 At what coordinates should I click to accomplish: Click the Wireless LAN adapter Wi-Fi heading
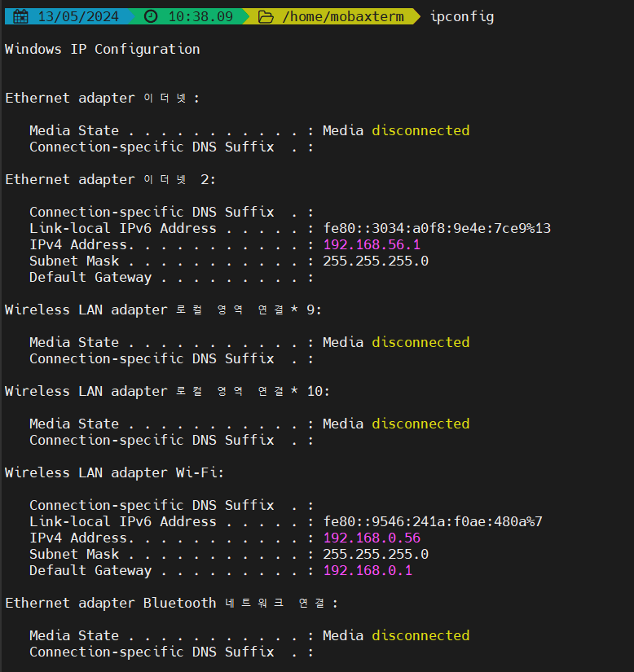[x=115, y=472]
